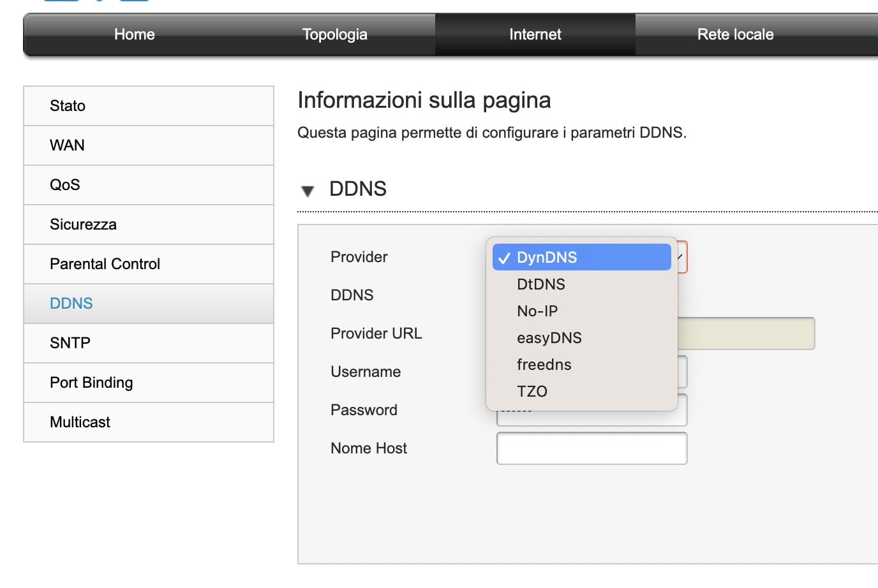Go to Rete locale tab
This screenshot has height=588, width=878.
(735, 34)
